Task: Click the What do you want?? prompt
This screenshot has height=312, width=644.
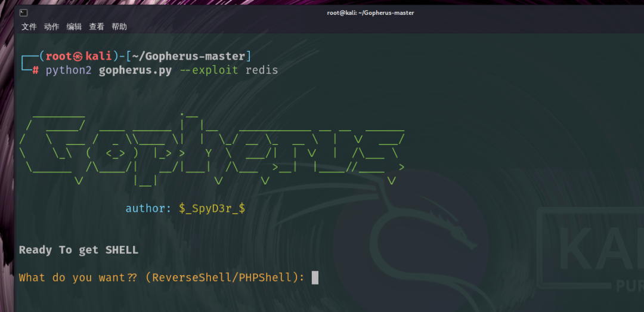Action: pyautogui.click(x=78, y=277)
